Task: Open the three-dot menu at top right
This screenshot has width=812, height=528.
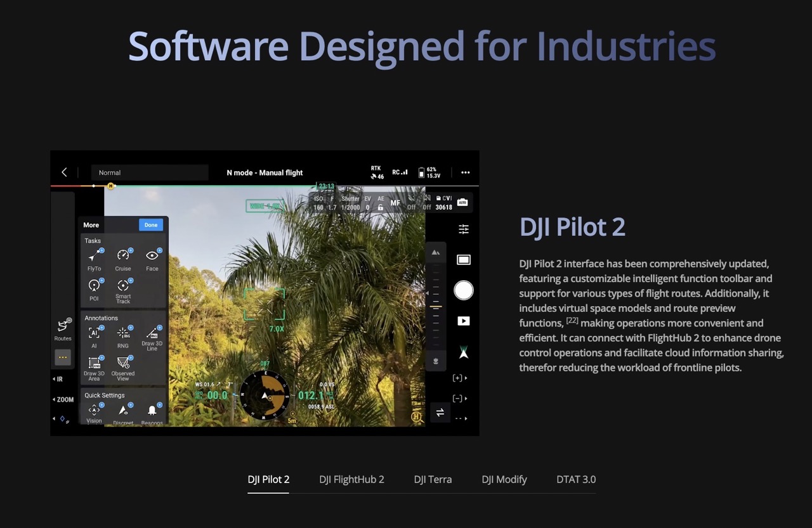Action: click(x=466, y=172)
